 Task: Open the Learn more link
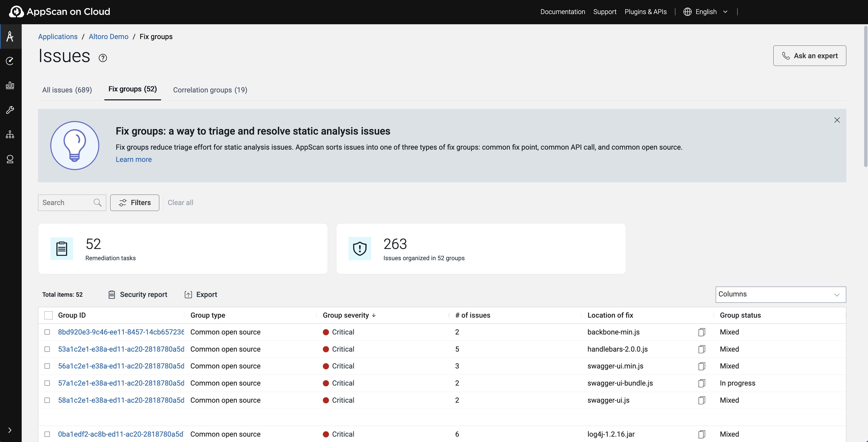click(133, 160)
